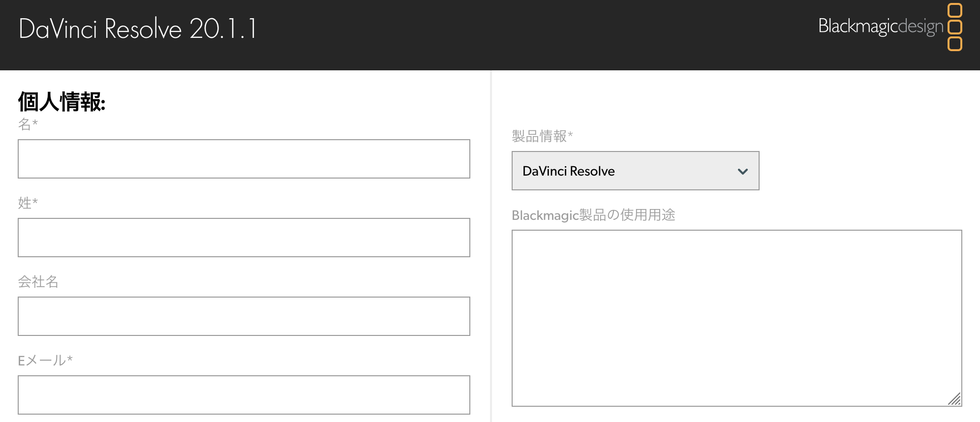Click the 製品情報* label
The image size is (980, 422).
coord(542,136)
